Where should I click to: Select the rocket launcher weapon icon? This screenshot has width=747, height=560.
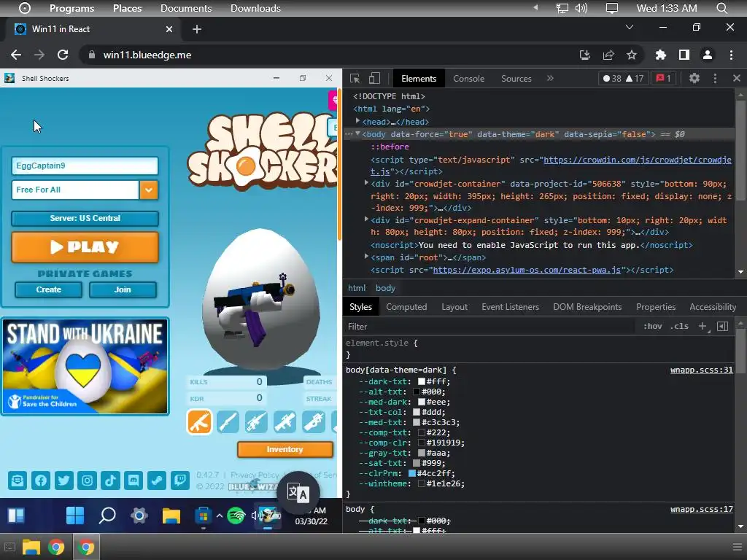285,421
